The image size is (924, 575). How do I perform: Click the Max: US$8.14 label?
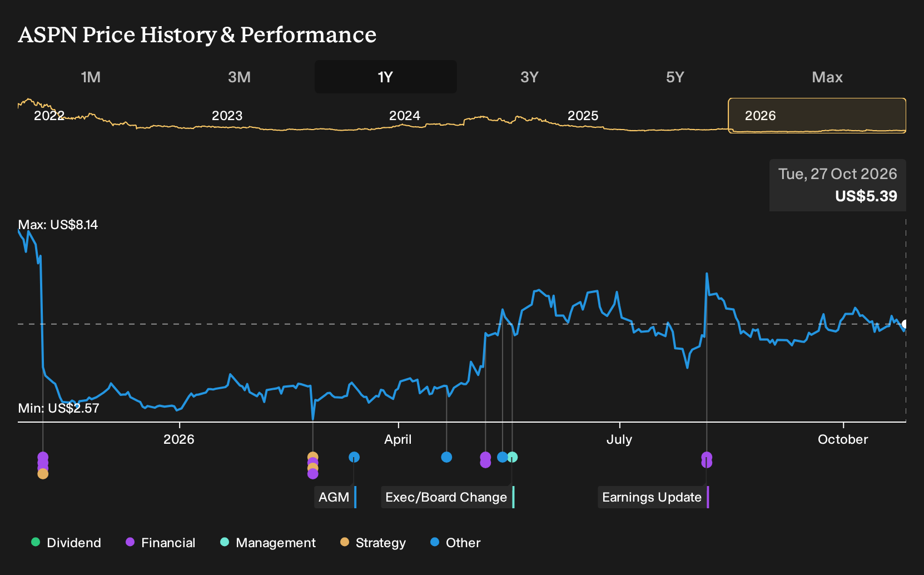[58, 225]
